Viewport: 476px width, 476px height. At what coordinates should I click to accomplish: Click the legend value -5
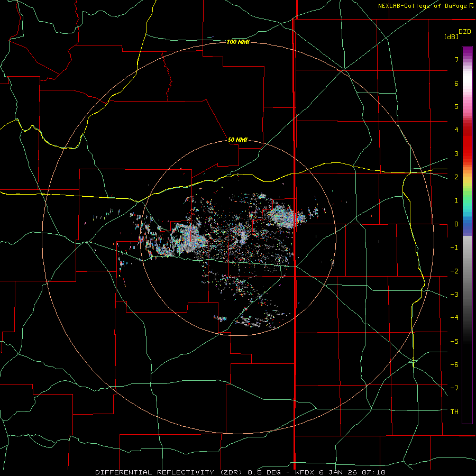click(454, 342)
